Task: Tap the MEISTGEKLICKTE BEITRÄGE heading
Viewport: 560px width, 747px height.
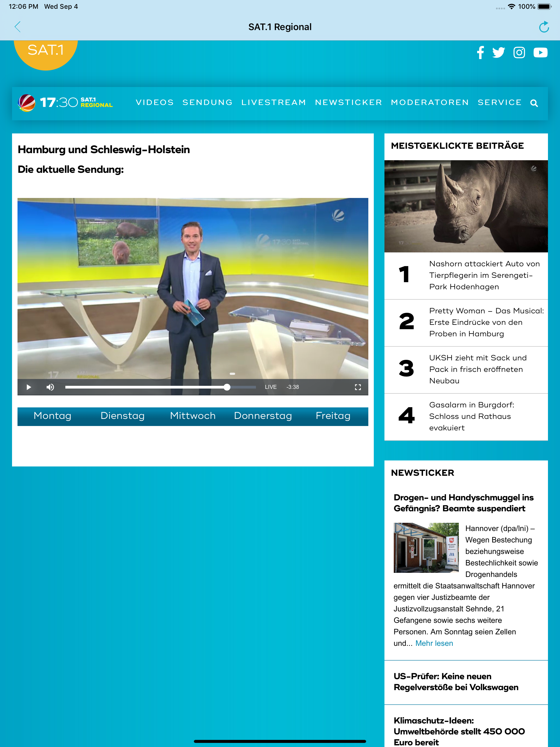Action: tap(457, 146)
